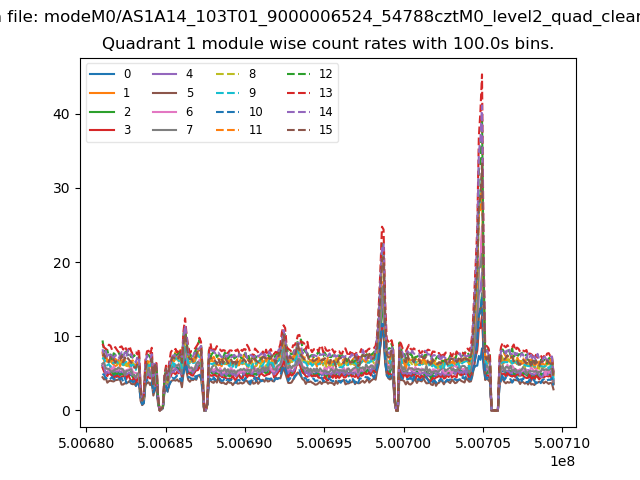Click the cyan dashed swatch for module 9

click(226, 93)
